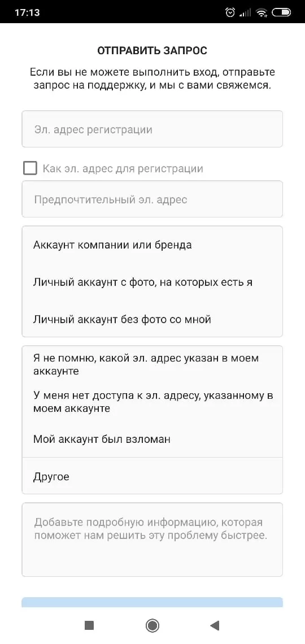Tap the cellular signal bars icon
305x644 pixels.
[x=245, y=13]
